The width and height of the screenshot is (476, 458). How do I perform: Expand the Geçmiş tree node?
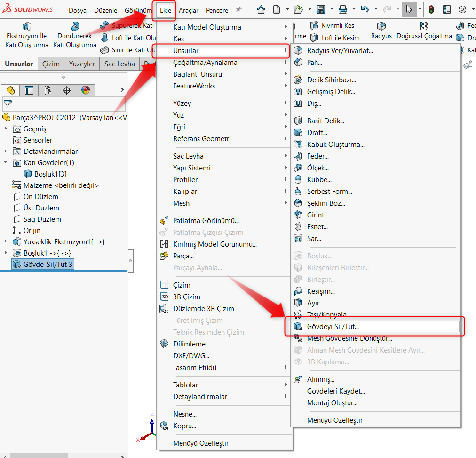[6, 129]
